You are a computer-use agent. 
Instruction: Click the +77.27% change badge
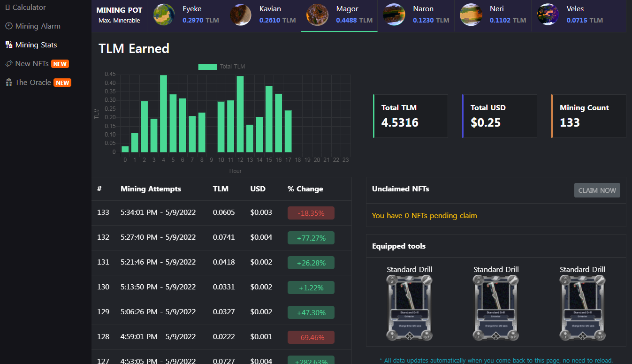pyautogui.click(x=311, y=238)
